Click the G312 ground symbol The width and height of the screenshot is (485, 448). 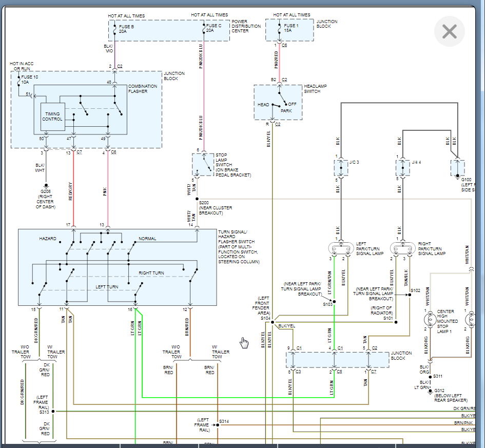(430, 388)
